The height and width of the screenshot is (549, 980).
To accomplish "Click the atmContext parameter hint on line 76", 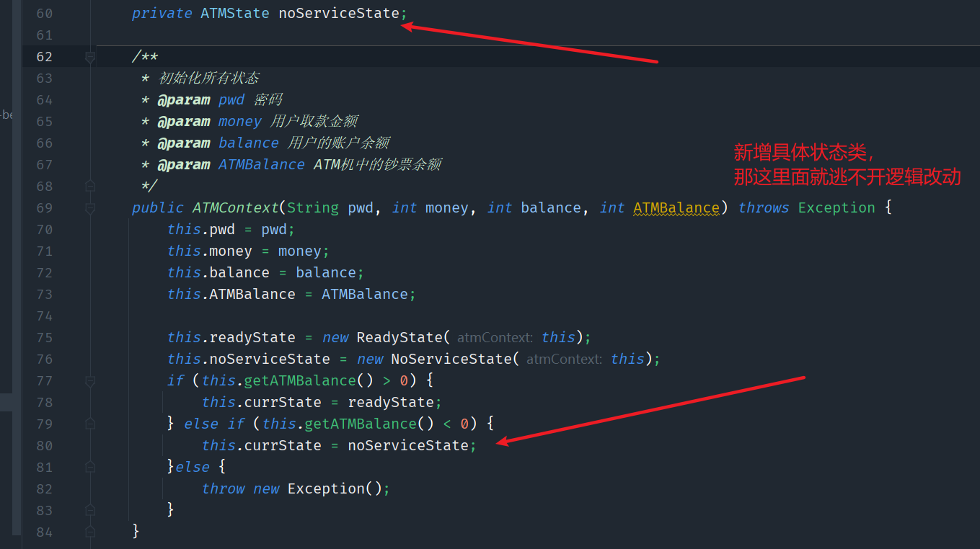I will (565, 359).
